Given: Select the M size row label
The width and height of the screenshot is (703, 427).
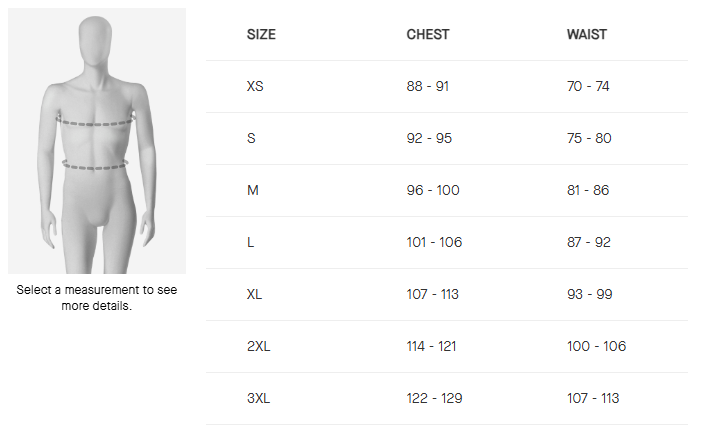Looking at the screenshot, I should [x=252, y=190].
